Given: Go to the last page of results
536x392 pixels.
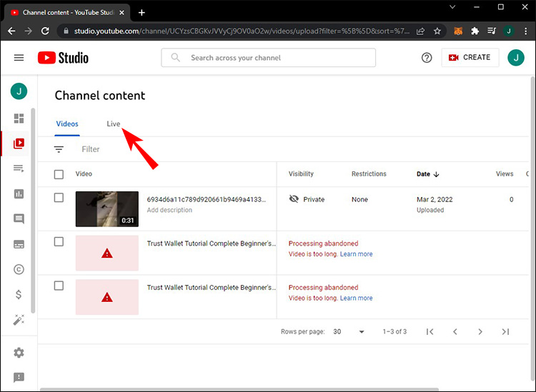Looking at the screenshot, I should click(505, 331).
